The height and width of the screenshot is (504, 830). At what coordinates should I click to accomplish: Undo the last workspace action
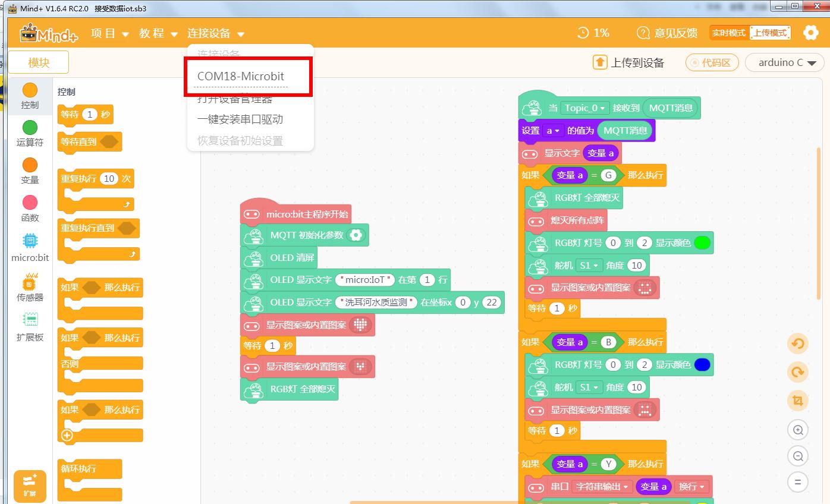click(x=798, y=344)
